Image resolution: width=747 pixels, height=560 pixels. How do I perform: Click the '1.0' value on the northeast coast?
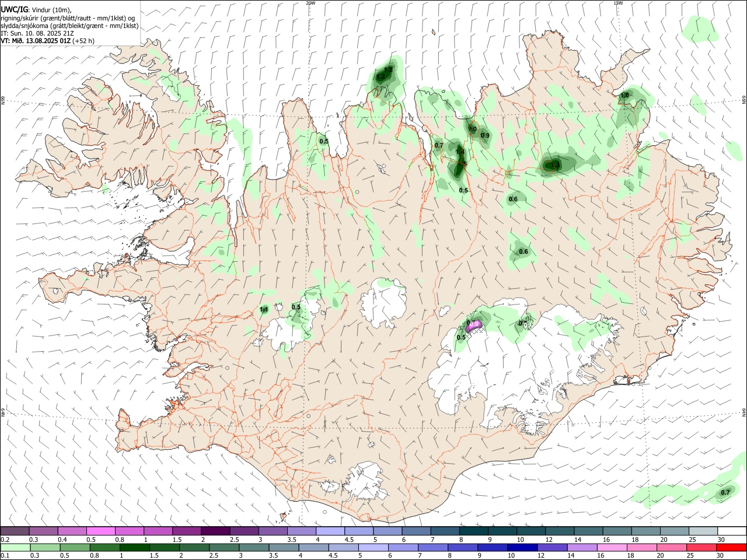624,95
